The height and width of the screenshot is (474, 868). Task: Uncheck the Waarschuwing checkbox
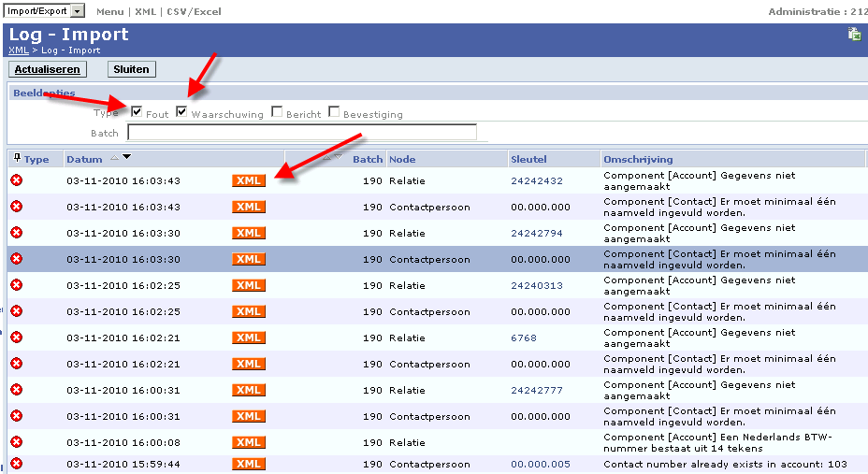pyautogui.click(x=181, y=112)
